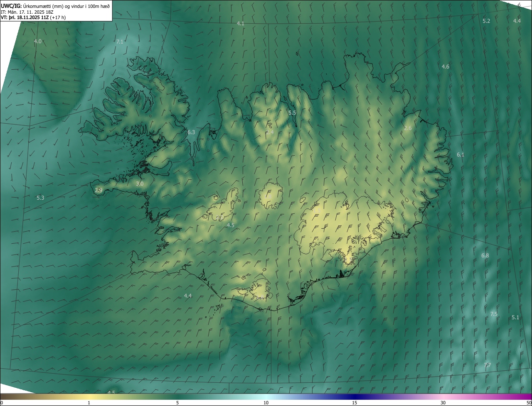Click the 10 tick label on the colour scale
This screenshot has width=532, height=406.
(x=266, y=403)
